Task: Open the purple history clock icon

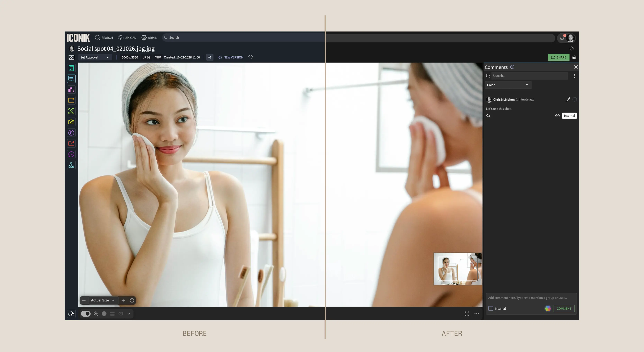Action: (x=71, y=154)
